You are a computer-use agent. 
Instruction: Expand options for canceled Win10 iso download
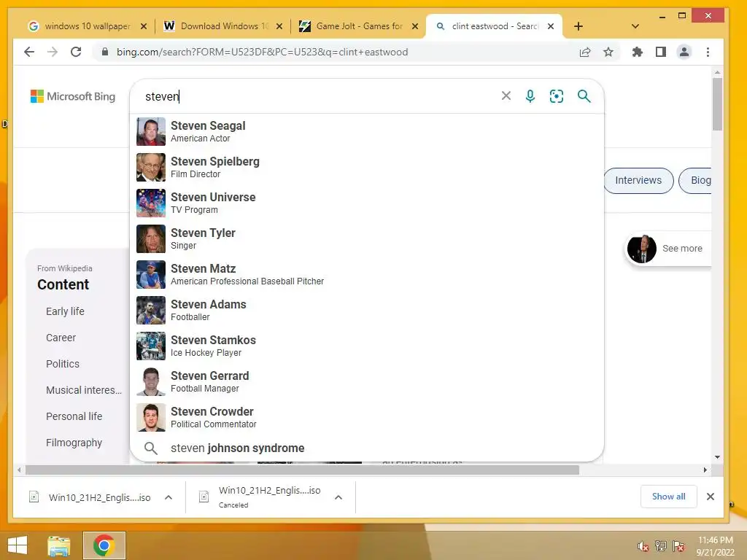[x=338, y=497]
